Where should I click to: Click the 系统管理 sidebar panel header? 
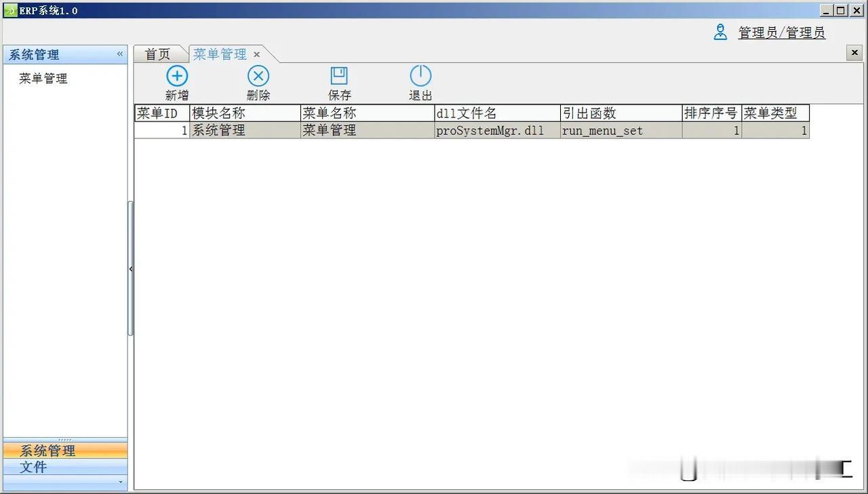(x=65, y=54)
